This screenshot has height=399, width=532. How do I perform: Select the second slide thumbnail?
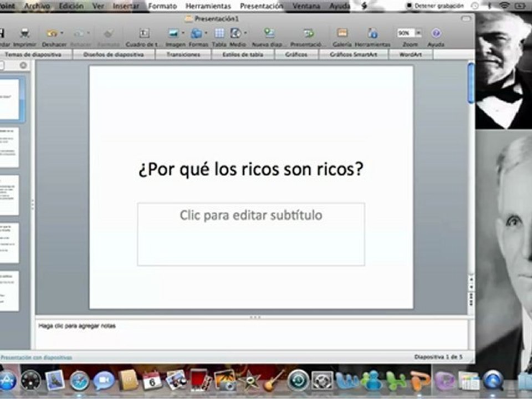click(9, 147)
